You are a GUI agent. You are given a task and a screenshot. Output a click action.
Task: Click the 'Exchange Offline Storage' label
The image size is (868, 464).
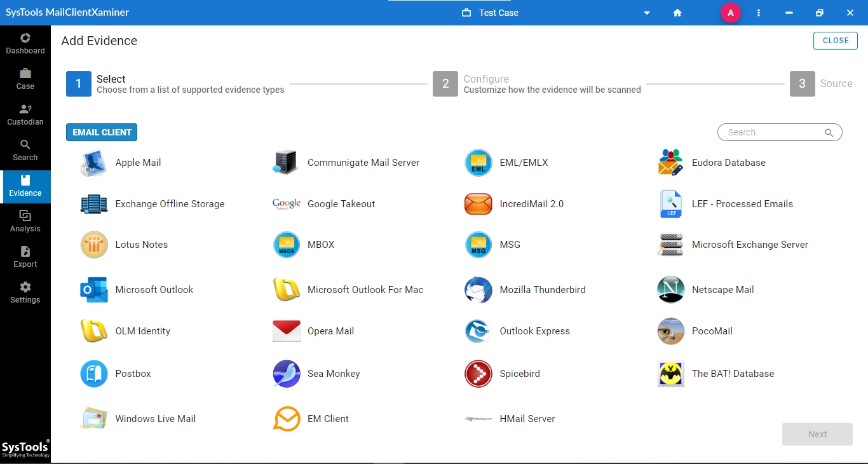[x=170, y=204]
